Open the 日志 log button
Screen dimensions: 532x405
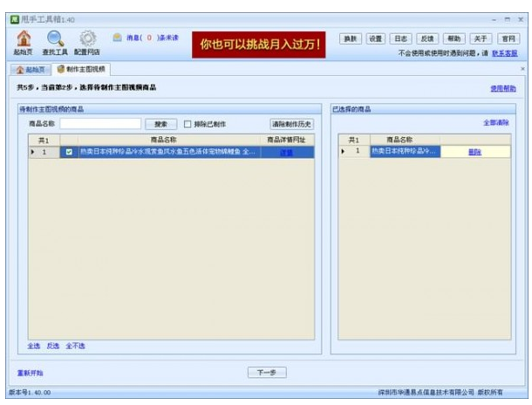(x=400, y=38)
